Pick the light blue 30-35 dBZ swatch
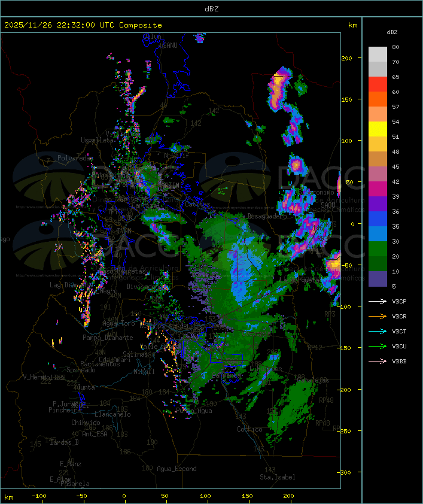Screen dimensions: 423x504 click(378, 234)
